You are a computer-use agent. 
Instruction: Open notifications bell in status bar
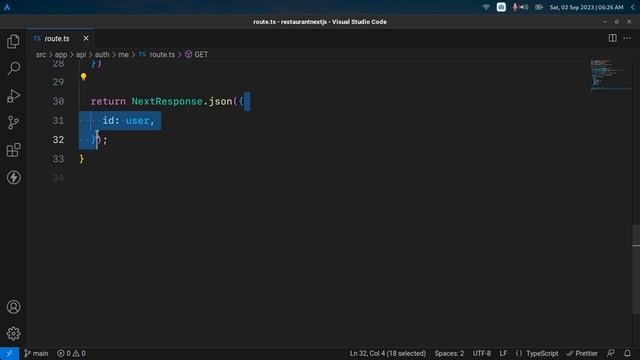click(x=627, y=353)
